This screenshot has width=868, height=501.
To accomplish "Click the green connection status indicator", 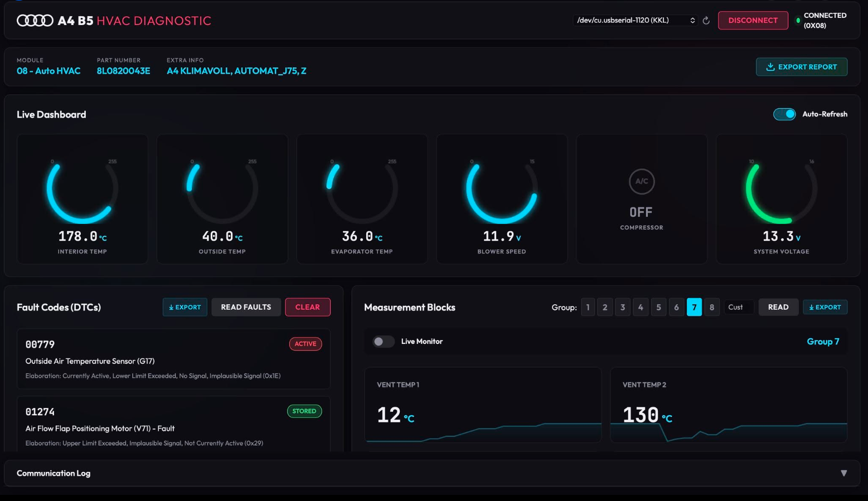I will point(798,21).
